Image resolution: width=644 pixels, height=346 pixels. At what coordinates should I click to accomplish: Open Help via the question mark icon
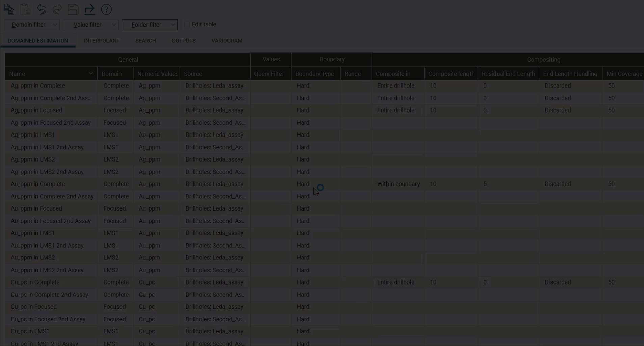click(x=106, y=9)
